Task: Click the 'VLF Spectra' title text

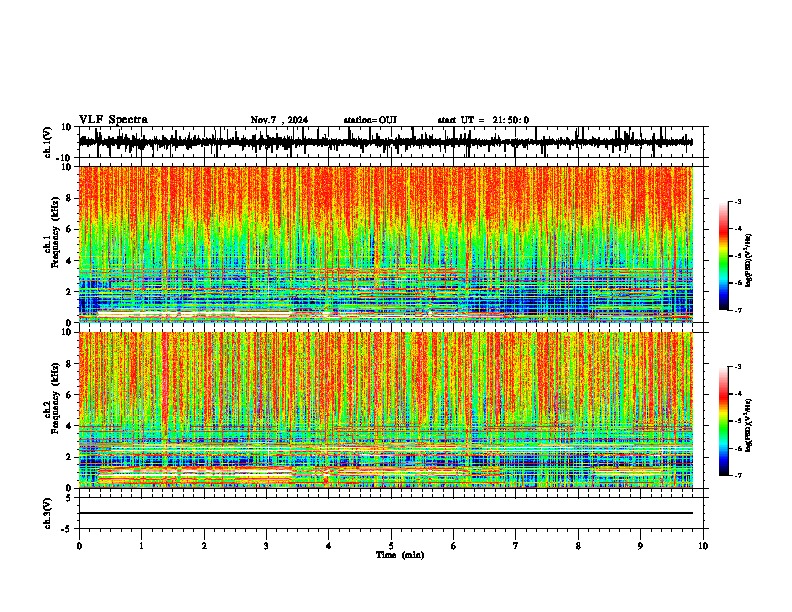Action: click(x=113, y=120)
